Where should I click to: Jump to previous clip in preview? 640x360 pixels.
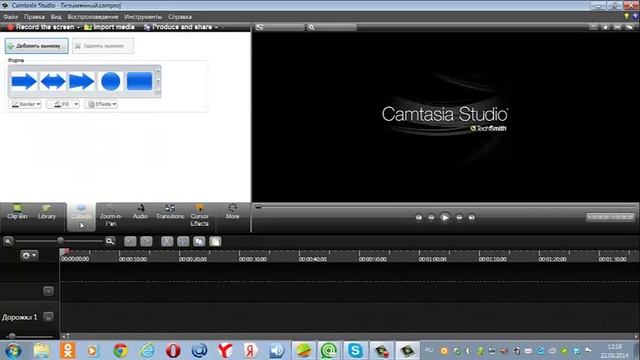click(419, 218)
